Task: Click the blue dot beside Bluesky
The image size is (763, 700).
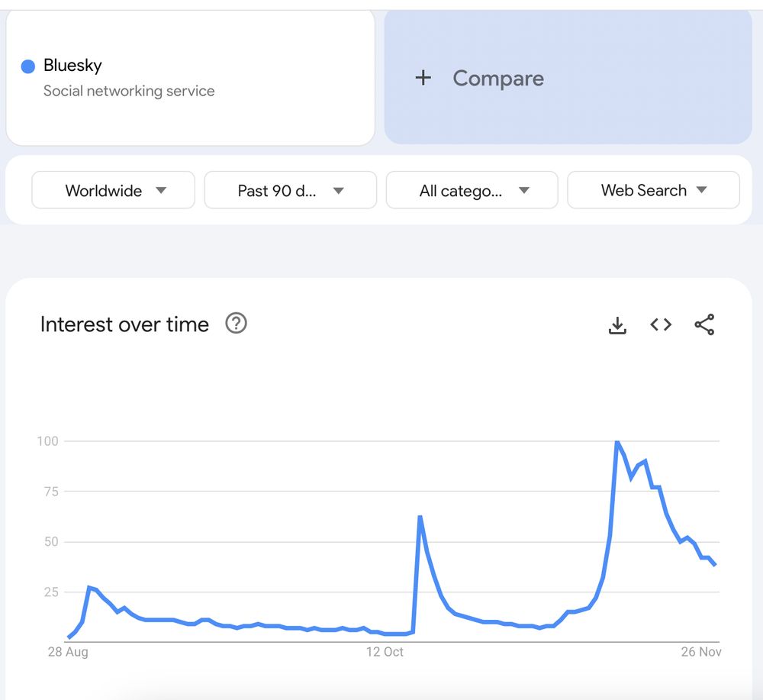Action: tap(28, 66)
